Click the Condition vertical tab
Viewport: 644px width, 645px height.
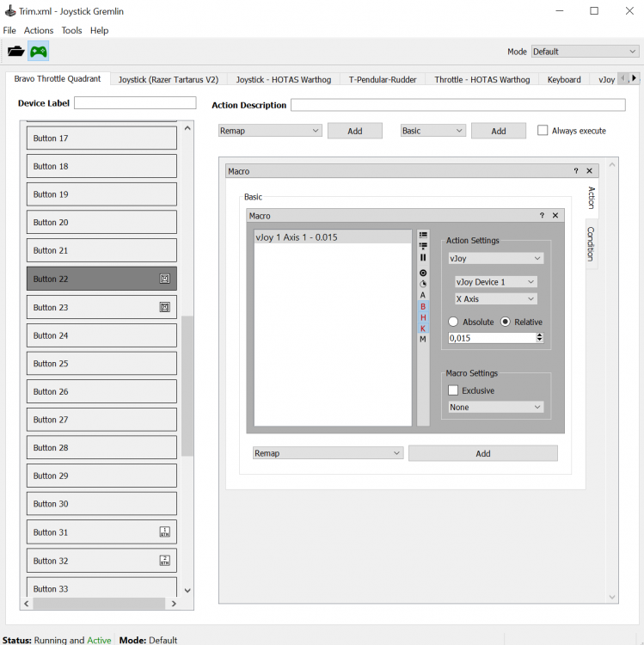[591, 243]
